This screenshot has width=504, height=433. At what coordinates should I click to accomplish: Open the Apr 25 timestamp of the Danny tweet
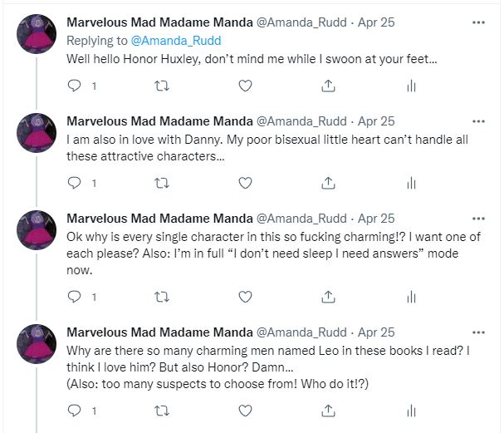point(376,121)
